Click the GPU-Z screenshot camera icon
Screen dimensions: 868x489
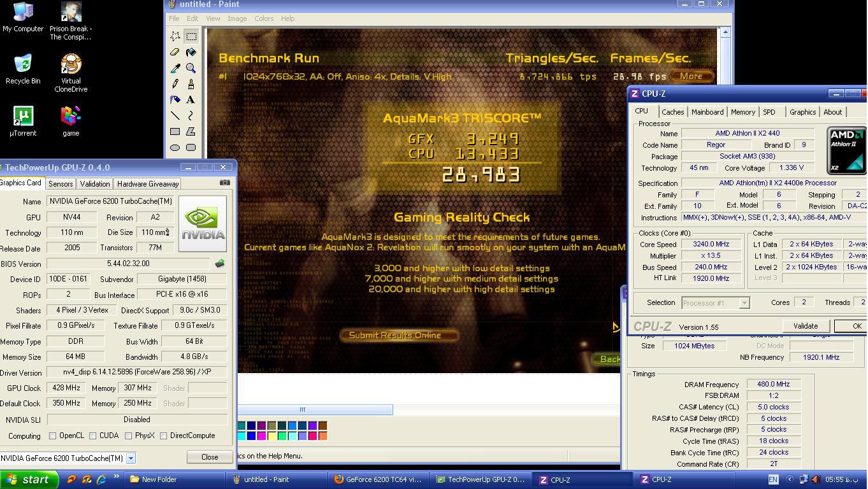[225, 183]
